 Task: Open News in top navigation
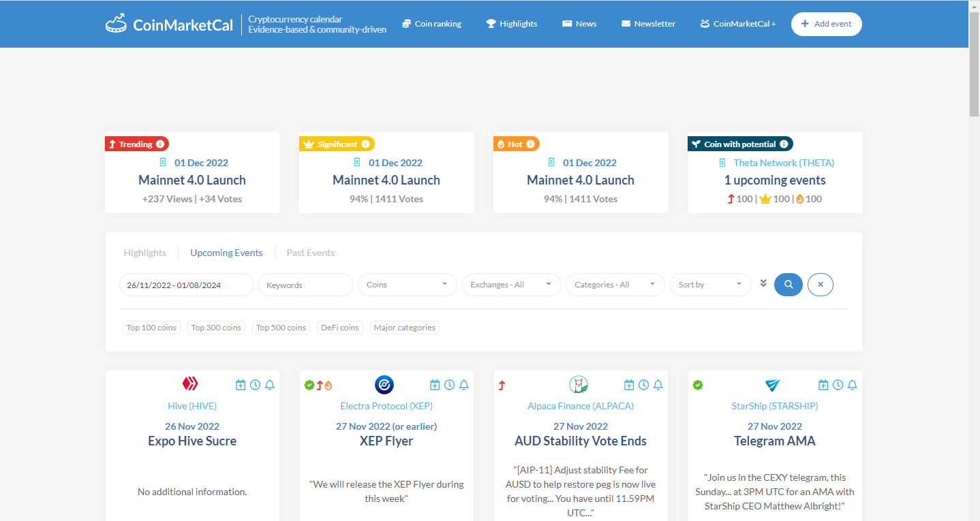(x=579, y=24)
